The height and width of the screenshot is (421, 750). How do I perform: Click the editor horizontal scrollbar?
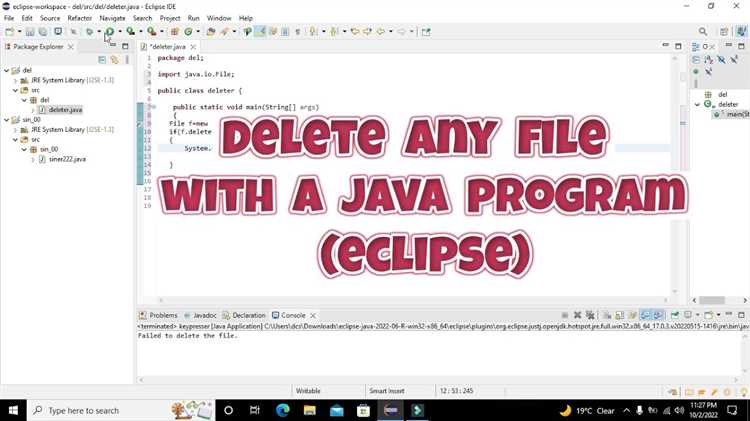pos(414,300)
